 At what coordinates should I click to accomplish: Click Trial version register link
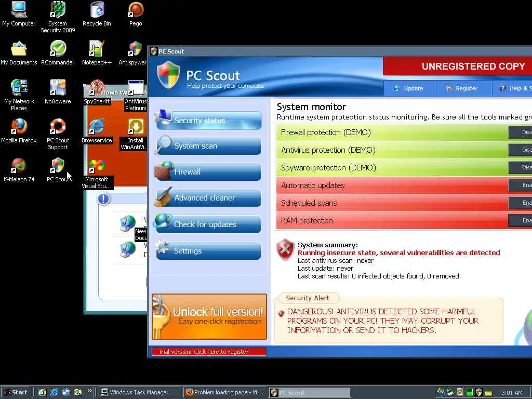pos(209,352)
